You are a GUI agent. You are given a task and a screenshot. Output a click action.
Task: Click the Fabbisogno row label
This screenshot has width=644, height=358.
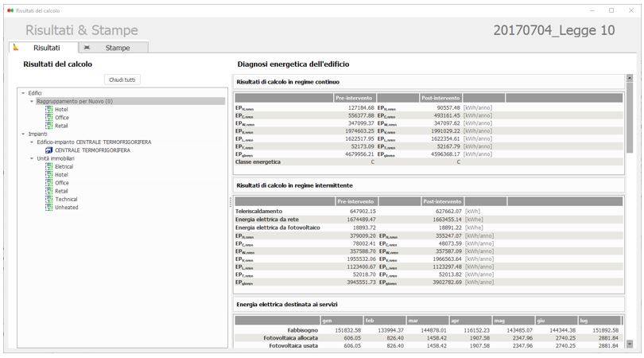coord(303,330)
